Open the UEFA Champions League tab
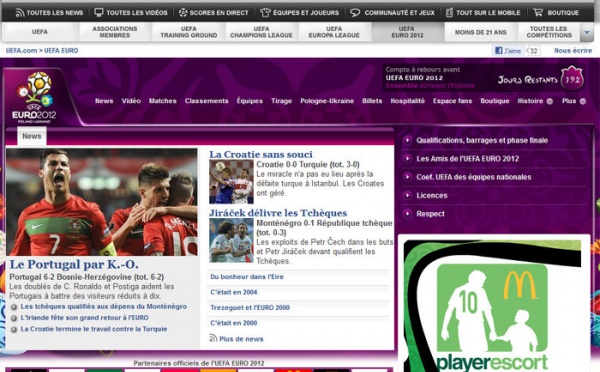Viewport: 600px width, 372px height. click(x=261, y=32)
